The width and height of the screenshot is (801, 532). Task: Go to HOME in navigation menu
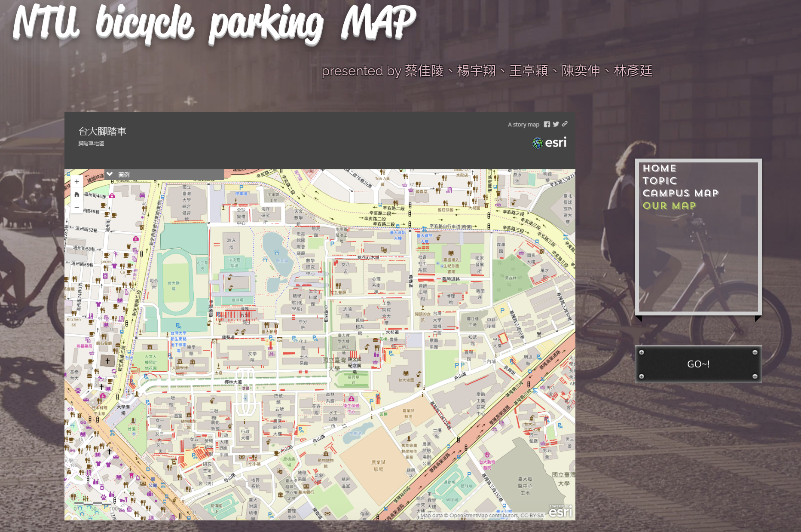(660, 168)
